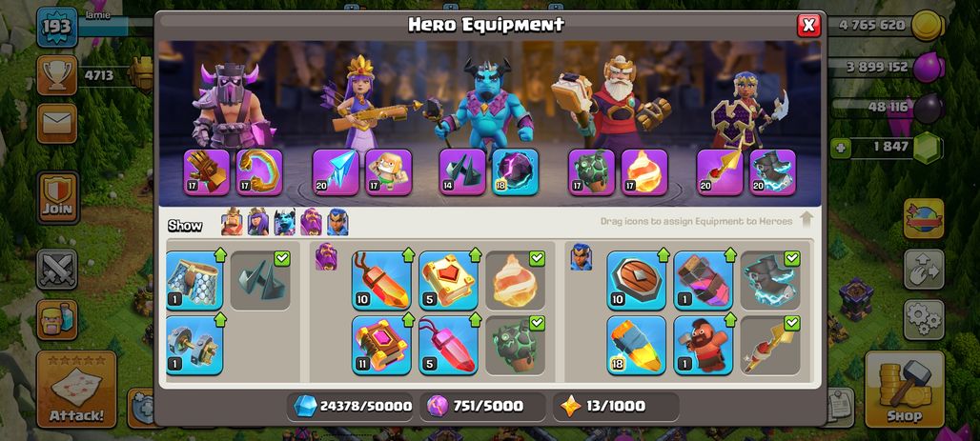Collapse the equipment list with the arrow

click(806, 220)
